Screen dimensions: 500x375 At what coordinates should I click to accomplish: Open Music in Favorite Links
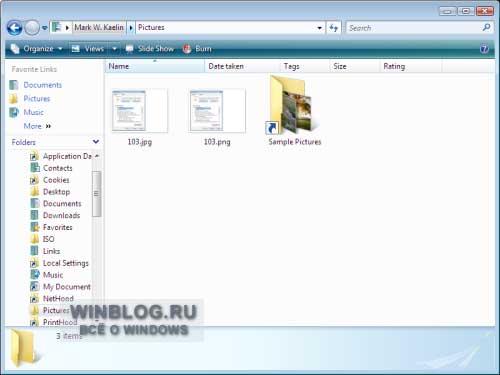[x=33, y=112]
